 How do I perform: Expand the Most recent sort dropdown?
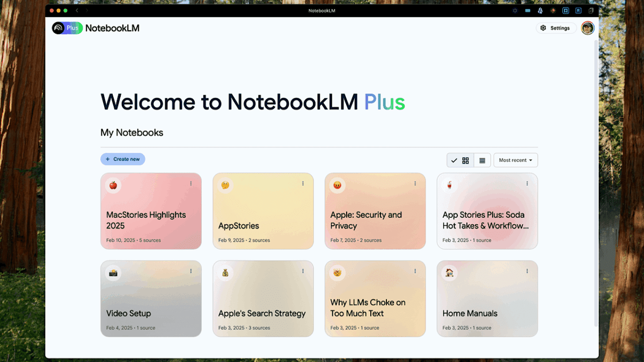pyautogui.click(x=515, y=160)
